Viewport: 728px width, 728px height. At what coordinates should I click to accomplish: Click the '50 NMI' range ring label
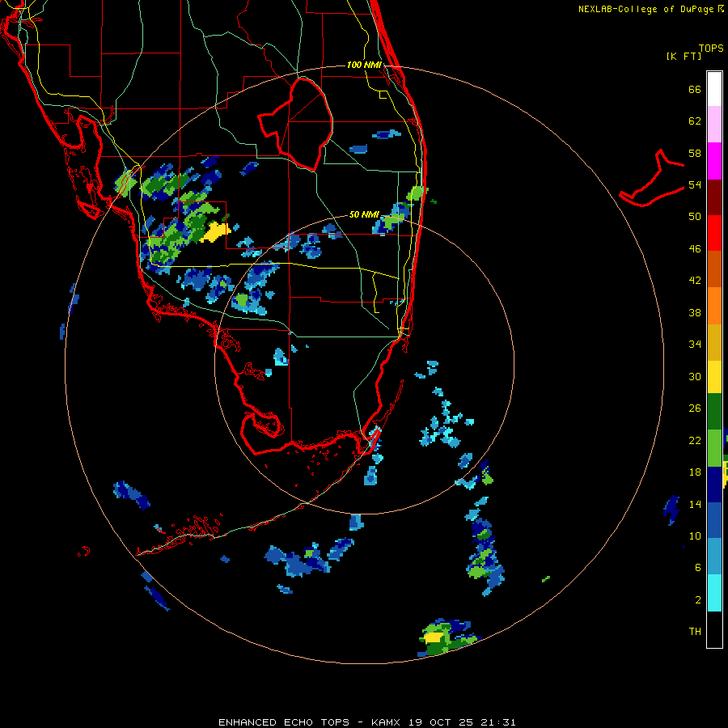tap(364, 214)
